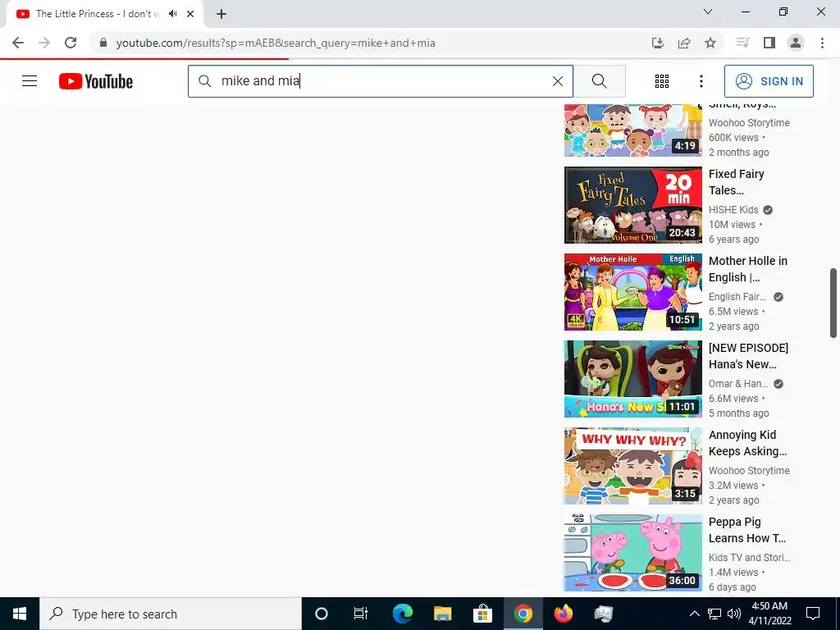Close The Little Princess tab
Viewport: 840px width, 630px height.
[x=190, y=14]
